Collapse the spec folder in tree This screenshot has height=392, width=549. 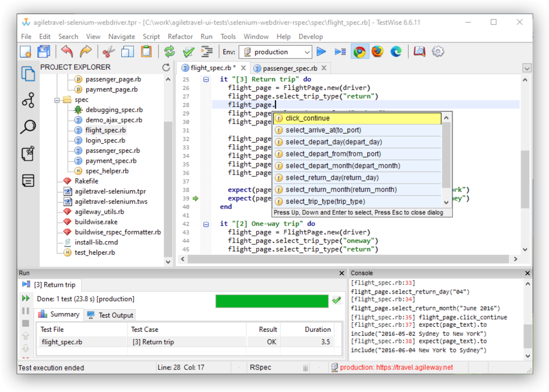coord(58,100)
